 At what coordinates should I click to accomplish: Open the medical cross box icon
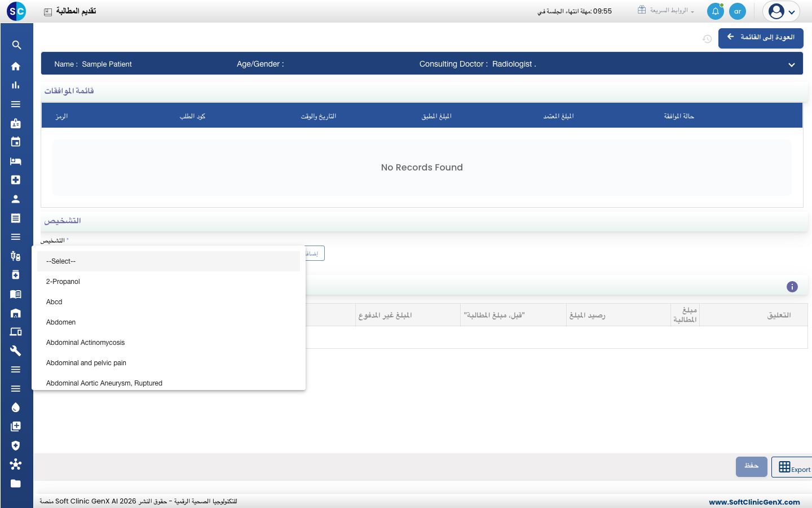click(x=16, y=179)
